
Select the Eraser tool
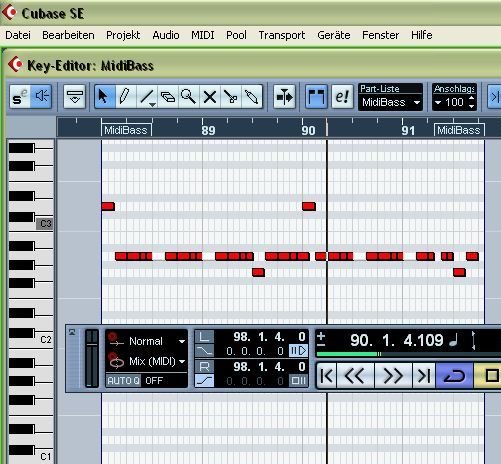168,97
